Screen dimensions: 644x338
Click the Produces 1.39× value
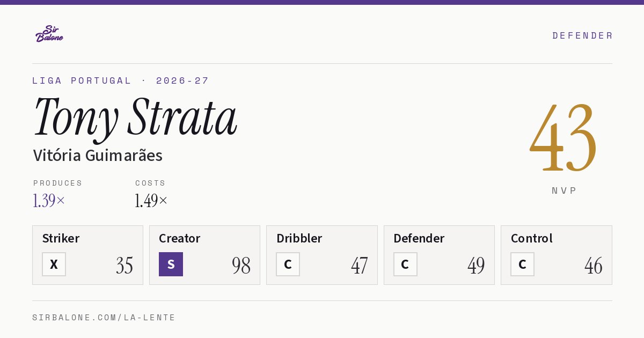tap(49, 201)
